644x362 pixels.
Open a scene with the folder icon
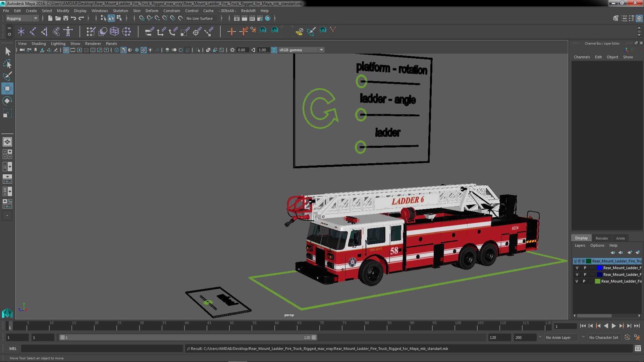point(58,18)
